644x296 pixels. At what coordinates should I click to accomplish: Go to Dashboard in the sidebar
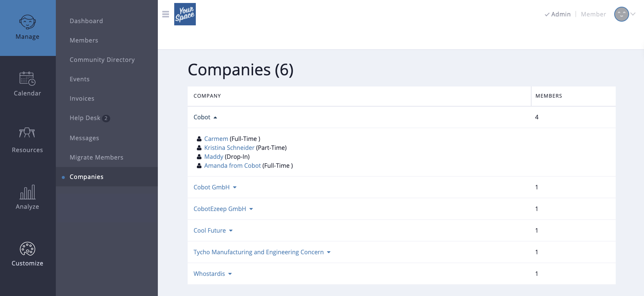[x=86, y=21]
